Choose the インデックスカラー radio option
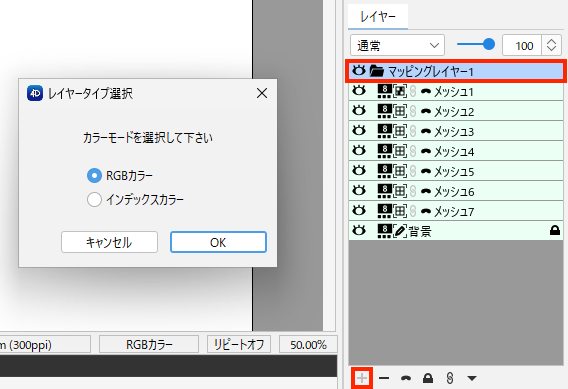Image resolution: width=568 pixels, height=389 pixels. pyautogui.click(x=94, y=200)
